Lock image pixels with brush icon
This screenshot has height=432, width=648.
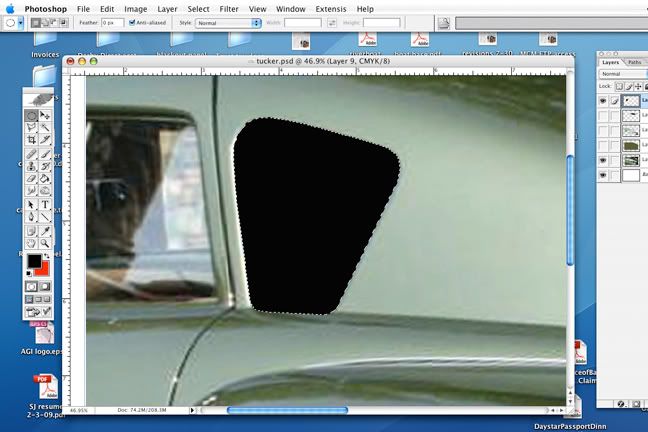(x=629, y=86)
